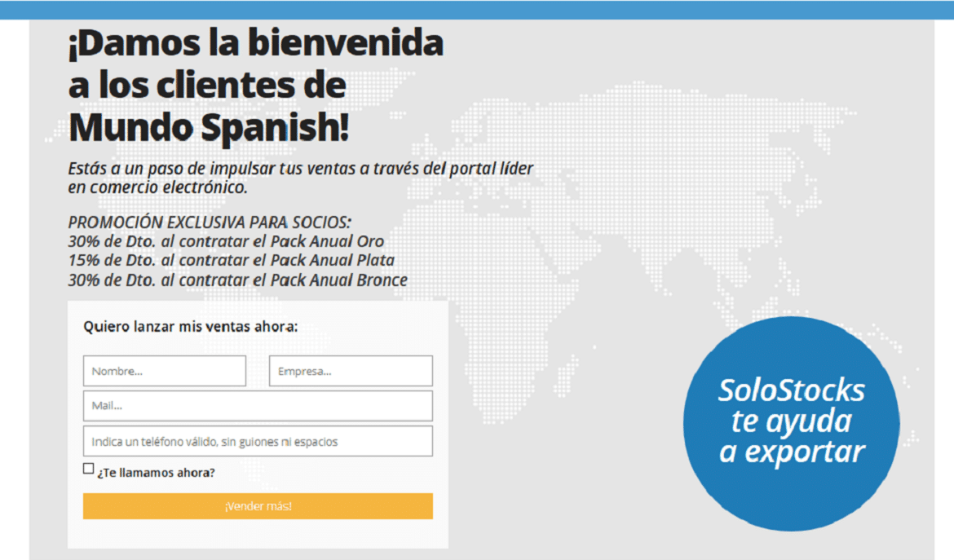Screen dimensions: 954x560
Task: Select the telephone number input field
Action: (258, 442)
